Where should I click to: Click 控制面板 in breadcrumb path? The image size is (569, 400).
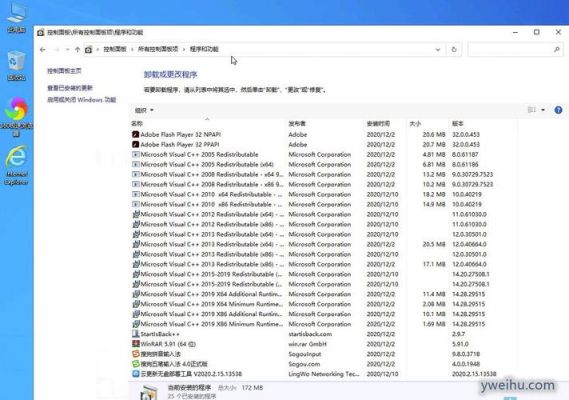pos(115,49)
